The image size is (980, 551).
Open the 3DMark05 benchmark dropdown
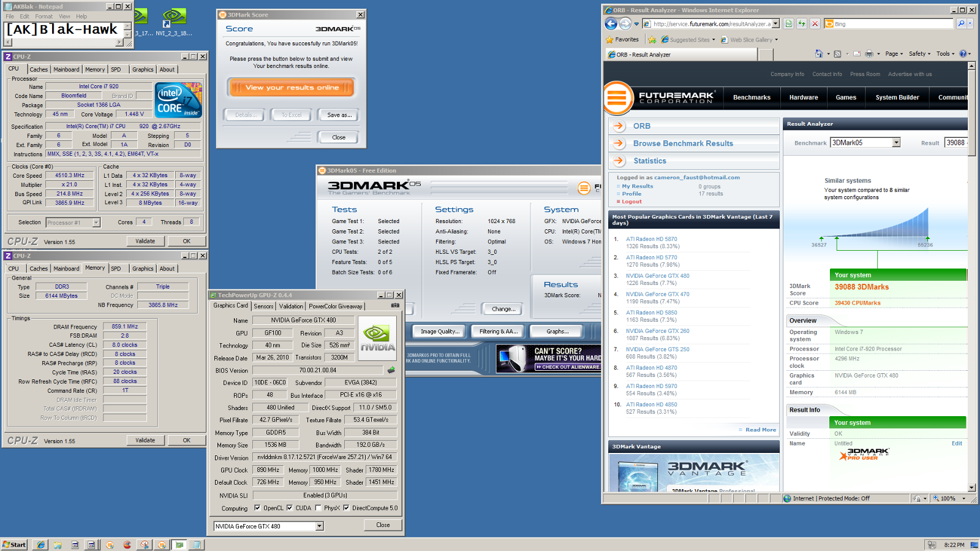click(x=896, y=142)
